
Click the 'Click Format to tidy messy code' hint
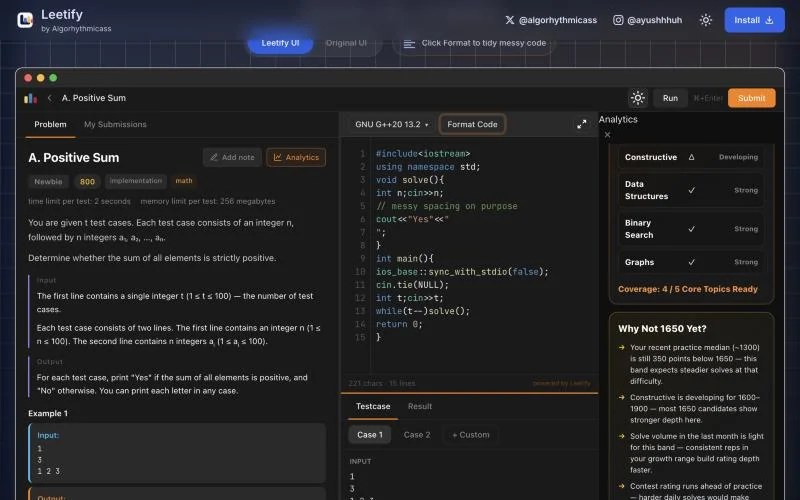474,43
